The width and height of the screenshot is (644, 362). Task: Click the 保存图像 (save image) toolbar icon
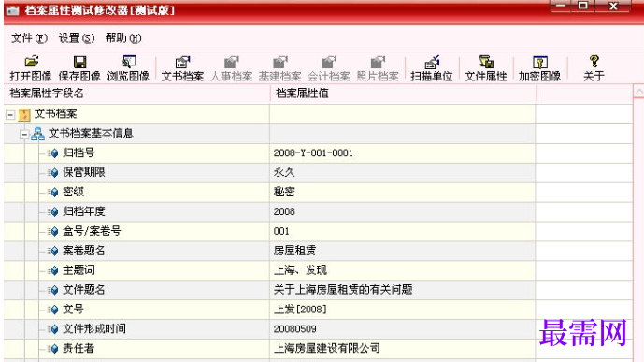point(79,62)
